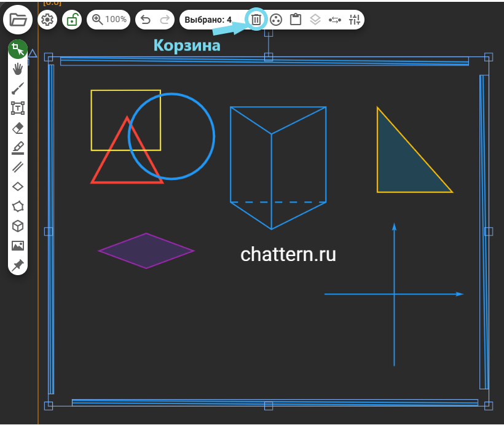This screenshot has height=425, width=504.
Task: Open the color palette for selection
Action: [x=276, y=20]
